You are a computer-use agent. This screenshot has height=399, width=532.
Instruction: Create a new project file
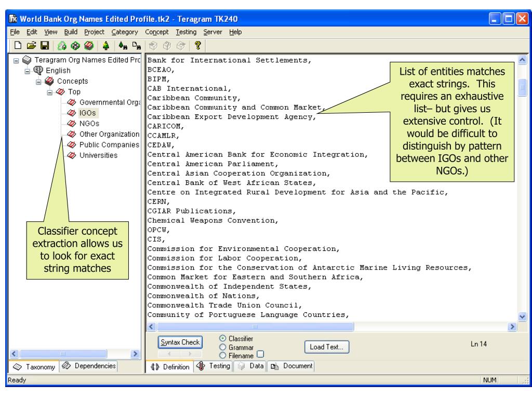(18, 45)
